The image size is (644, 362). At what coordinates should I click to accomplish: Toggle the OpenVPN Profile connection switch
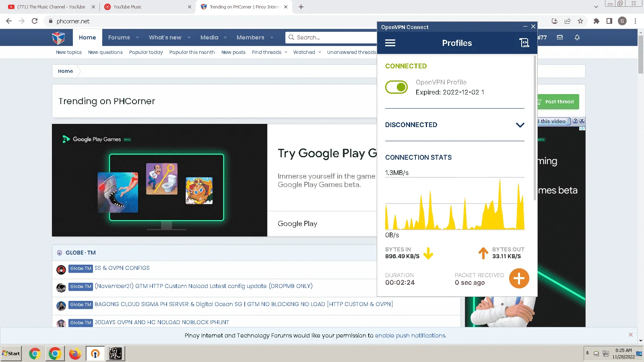tap(396, 87)
